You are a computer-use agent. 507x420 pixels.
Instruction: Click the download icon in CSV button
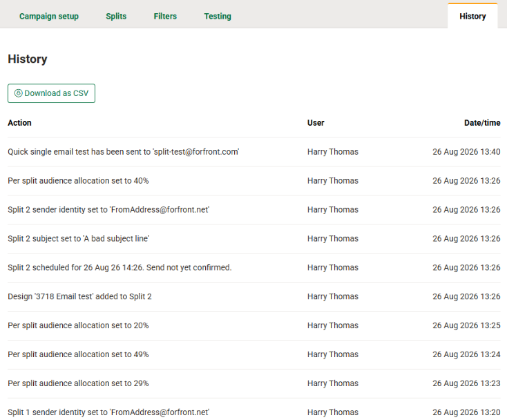pyautogui.click(x=19, y=93)
